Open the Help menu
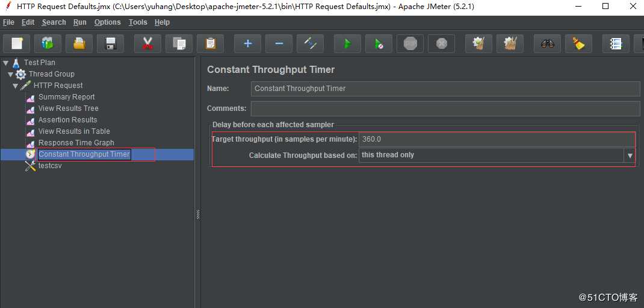644x308 pixels. (163, 22)
